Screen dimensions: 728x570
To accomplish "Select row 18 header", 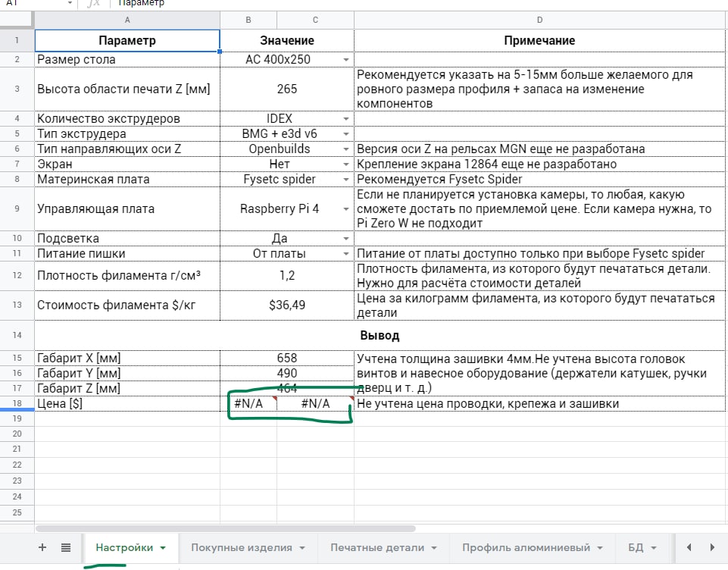I will coord(17,403).
